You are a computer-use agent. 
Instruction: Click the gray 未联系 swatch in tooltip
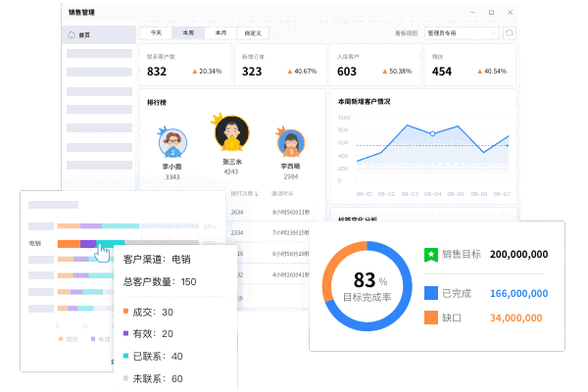[x=126, y=378]
